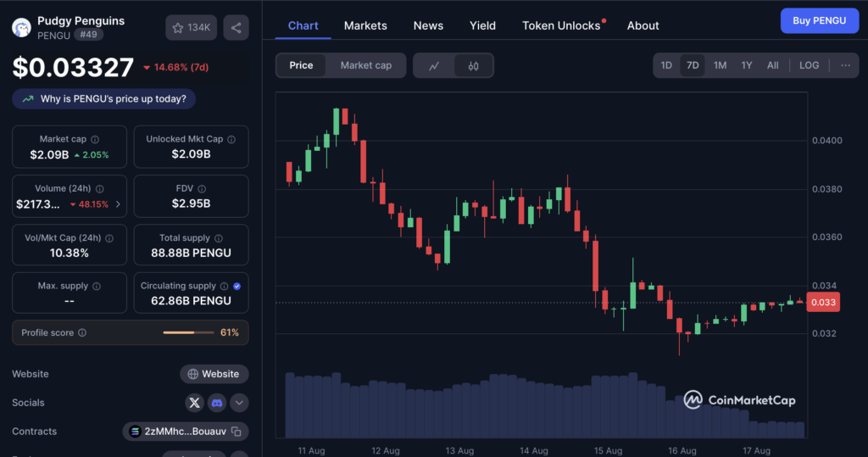868x457 pixels.
Task: Set chart range to 1M
Action: (720, 65)
